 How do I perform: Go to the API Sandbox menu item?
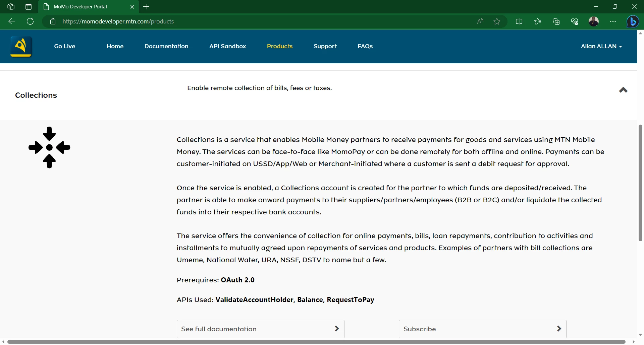click(x=228, y=46)
